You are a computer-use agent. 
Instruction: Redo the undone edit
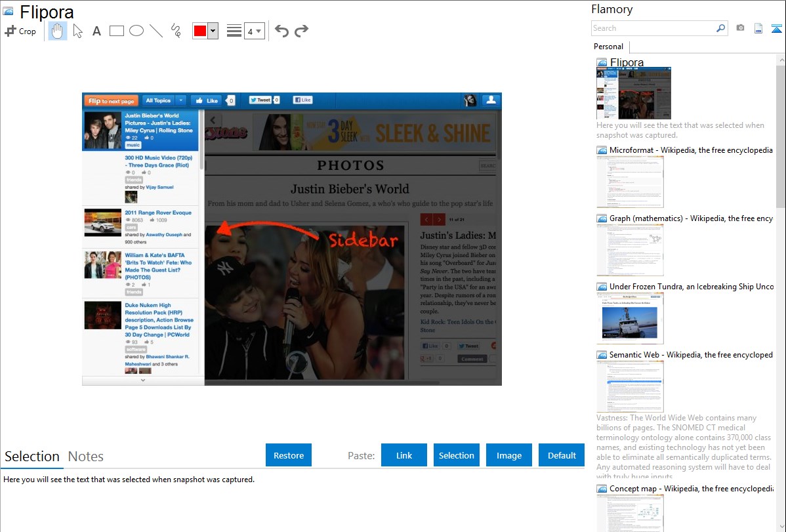pos(301,31)
